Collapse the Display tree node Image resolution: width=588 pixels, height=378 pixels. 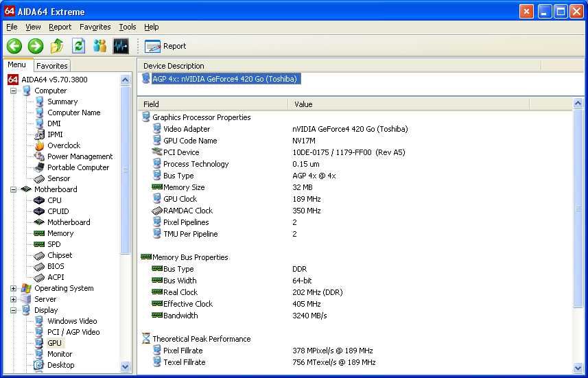pyautogui.click(x=14, y=310)
